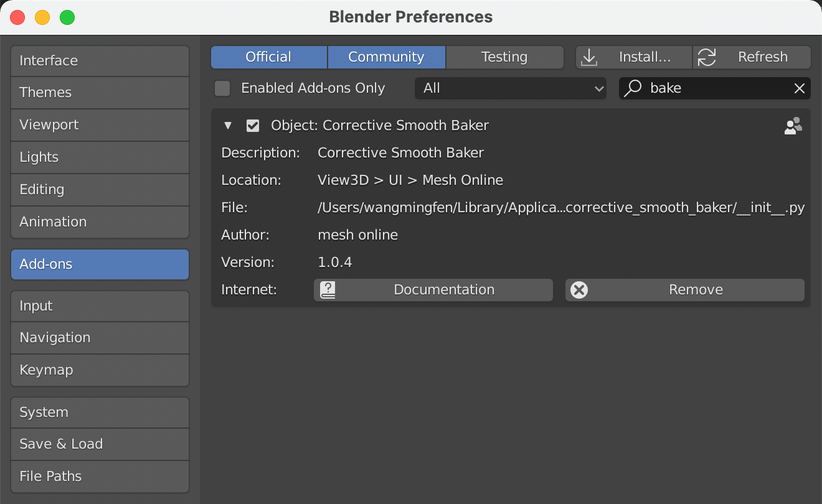Open the File Paths section
This screenshot has height=504, width=822.
click(x=100, y=477)
